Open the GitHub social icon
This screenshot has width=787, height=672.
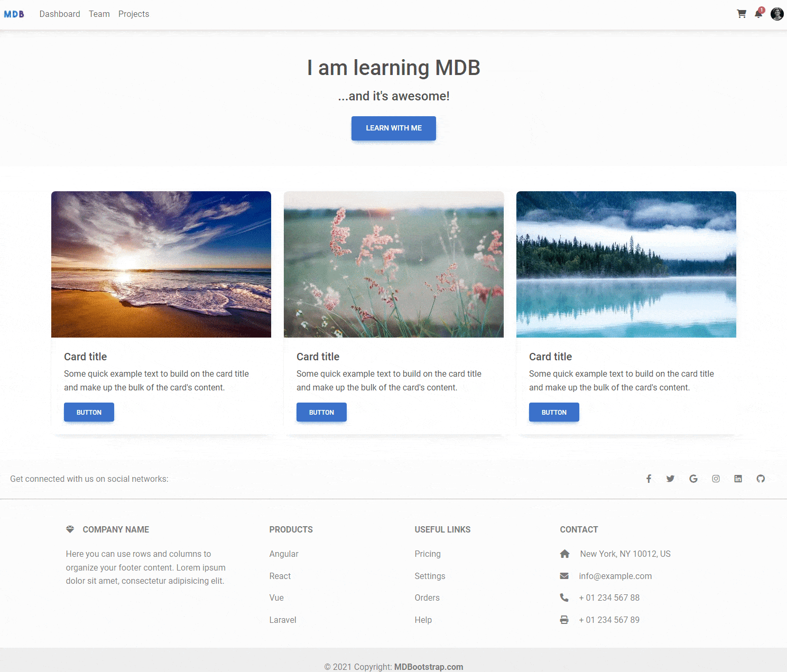click(761, 479)
